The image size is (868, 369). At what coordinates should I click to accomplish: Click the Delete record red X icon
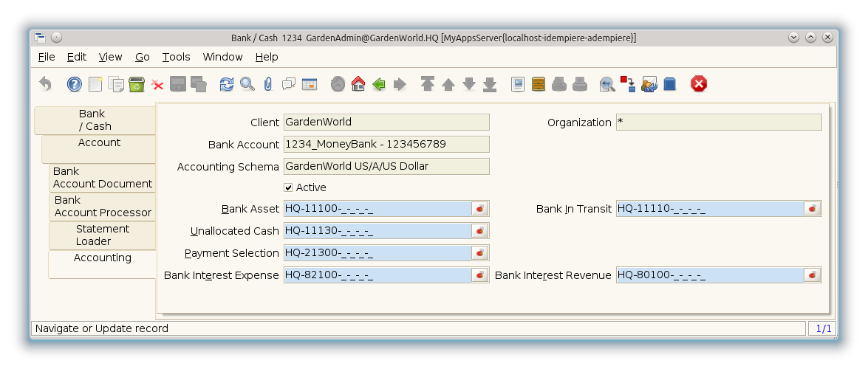point(157,85)
